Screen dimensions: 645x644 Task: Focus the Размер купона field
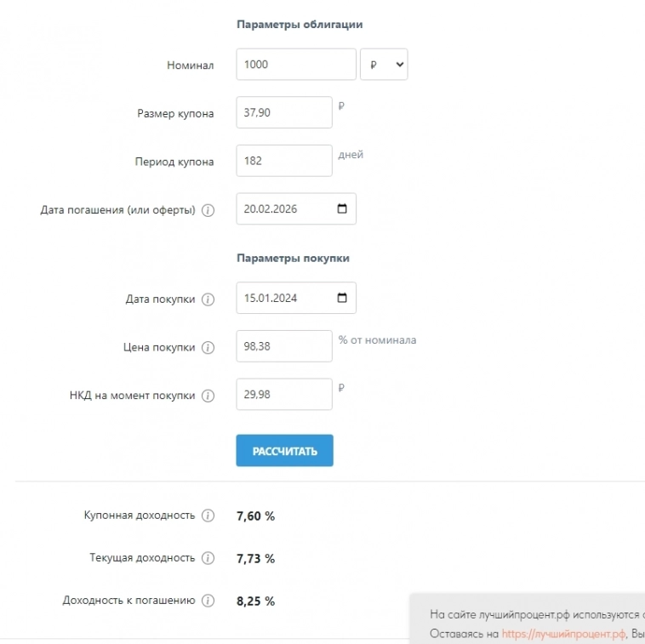pos(283,112)
